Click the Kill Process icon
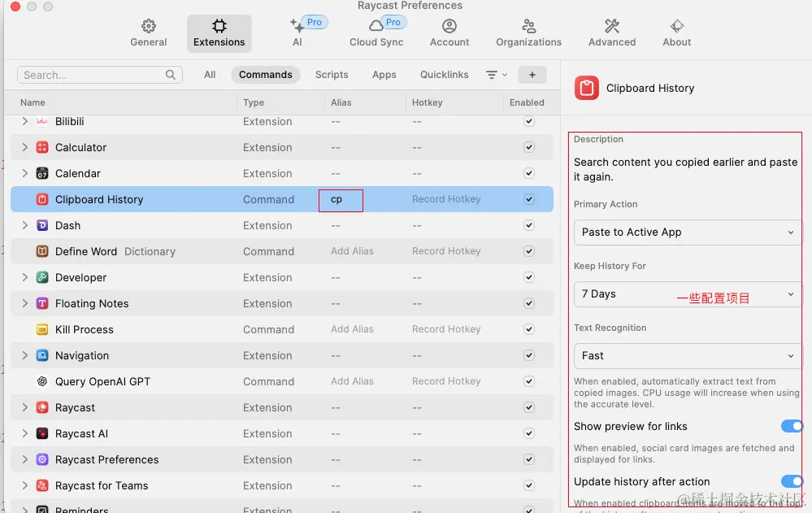 point(42,329)
